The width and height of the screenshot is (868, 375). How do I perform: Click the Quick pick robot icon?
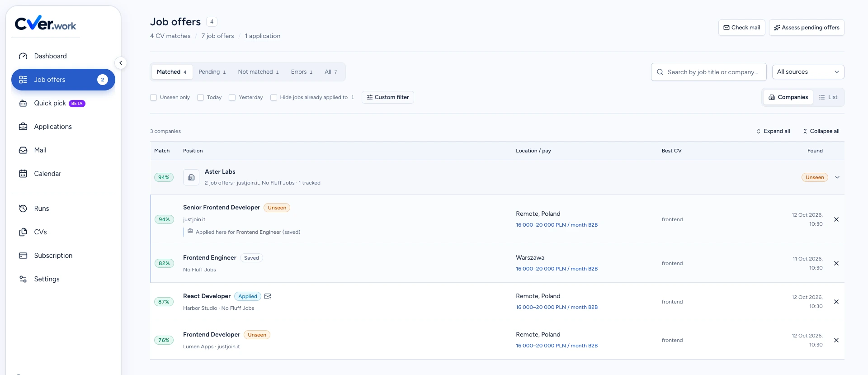[23, 103]
